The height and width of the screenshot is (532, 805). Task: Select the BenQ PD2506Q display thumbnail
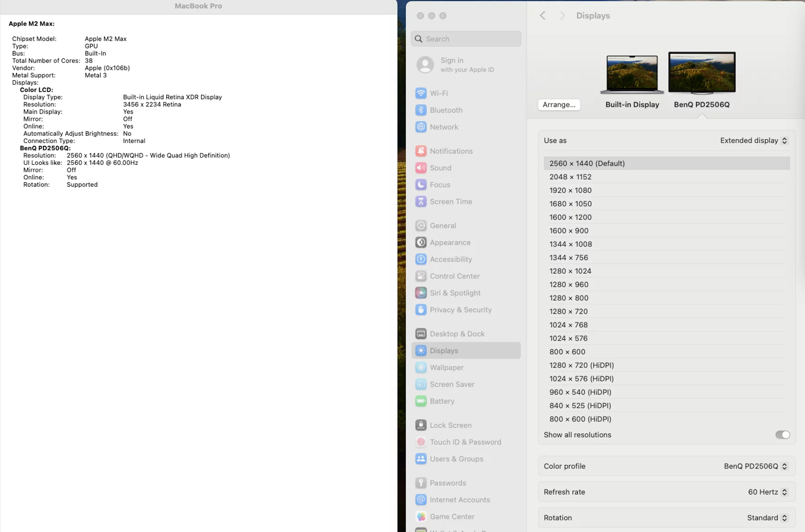coord(702,72)
